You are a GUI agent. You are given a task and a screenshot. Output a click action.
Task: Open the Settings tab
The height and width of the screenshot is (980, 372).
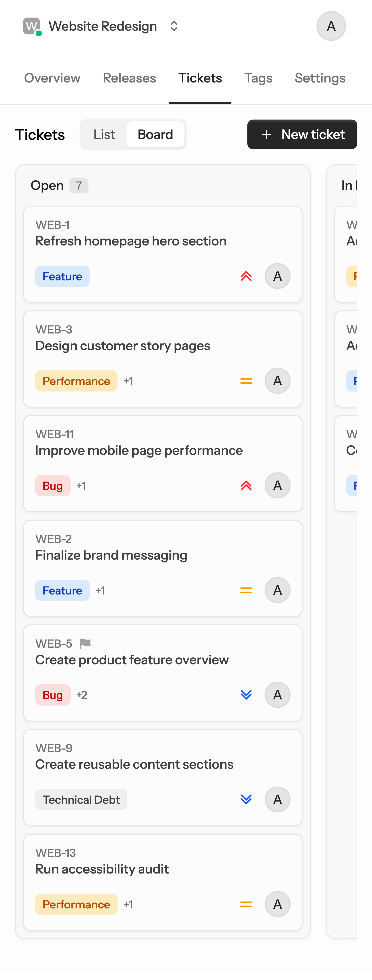tap(320, 78)
